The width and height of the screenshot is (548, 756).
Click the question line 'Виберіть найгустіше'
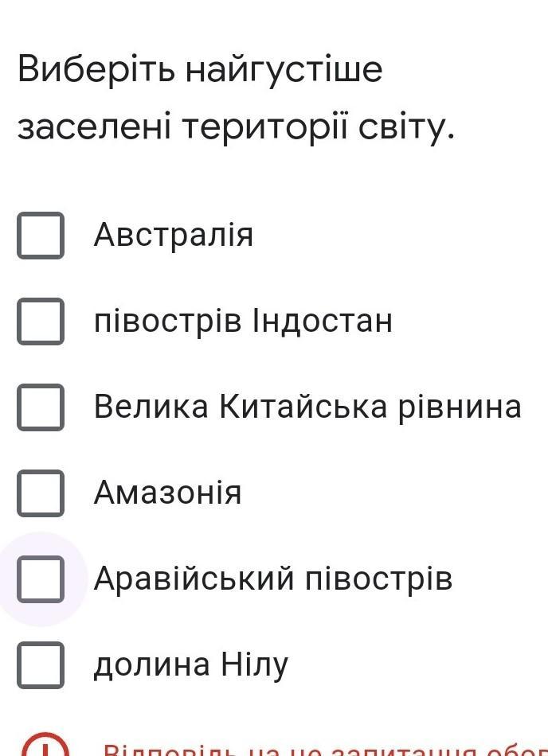(201, 72)
